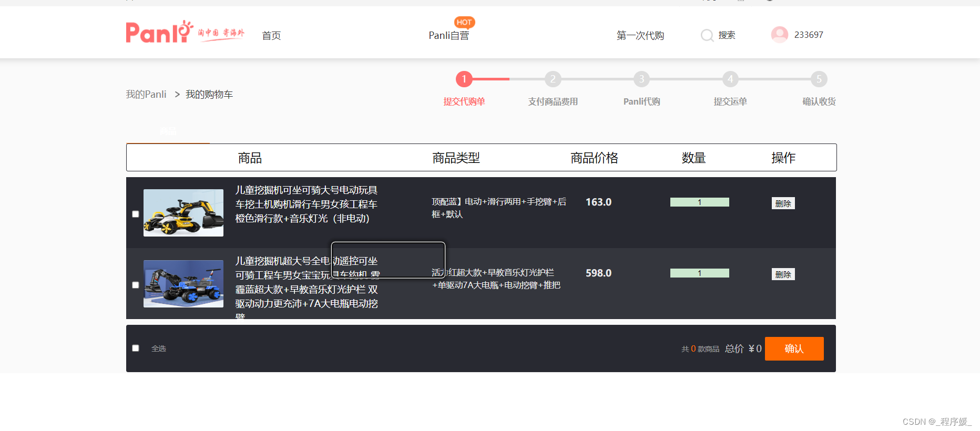Click the 提交代购单 step label
This screenshot has height=431, width=980.
[464, 101]
